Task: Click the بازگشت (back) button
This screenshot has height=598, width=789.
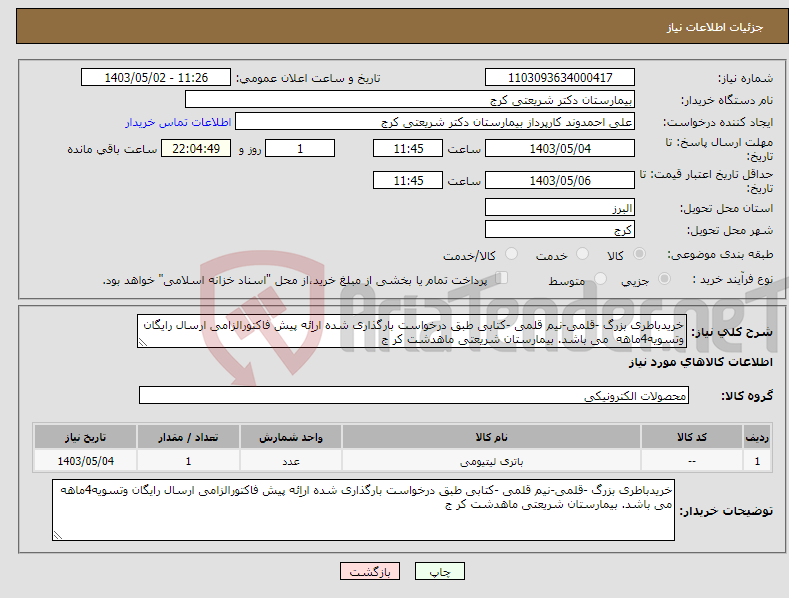Action: click(370, 571)
